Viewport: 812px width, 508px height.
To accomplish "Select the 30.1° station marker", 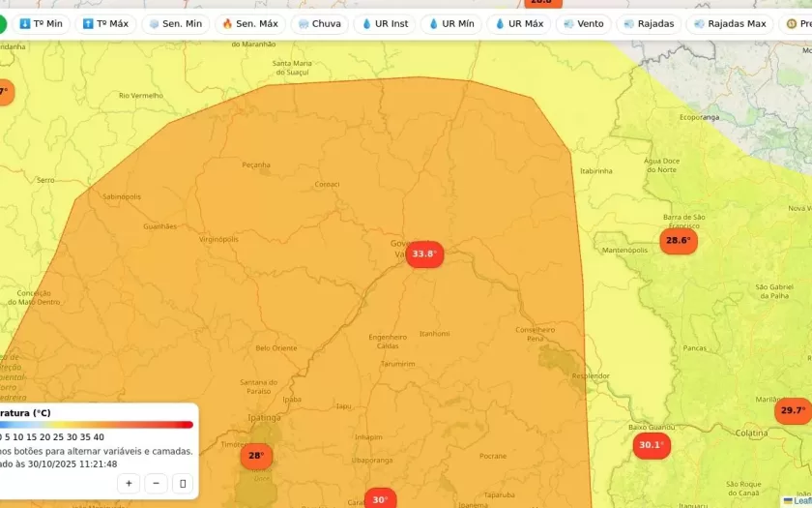I will 652,445.
